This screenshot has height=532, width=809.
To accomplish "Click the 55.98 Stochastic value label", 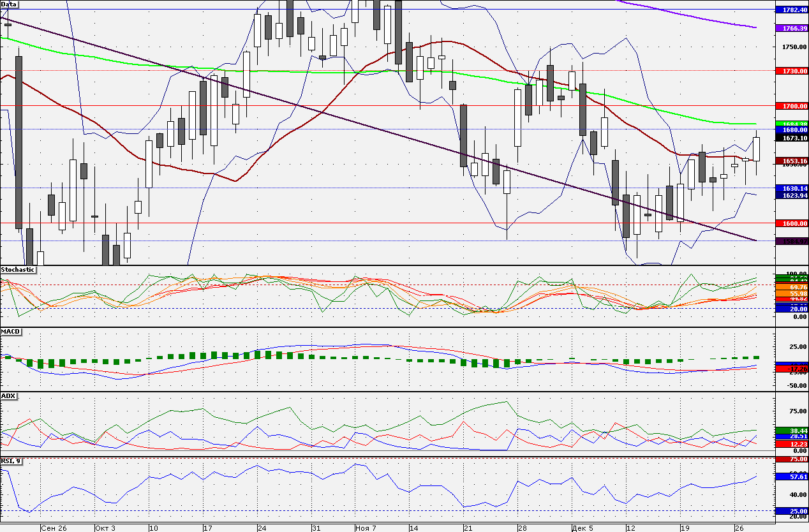I will [x=791, y=293].
